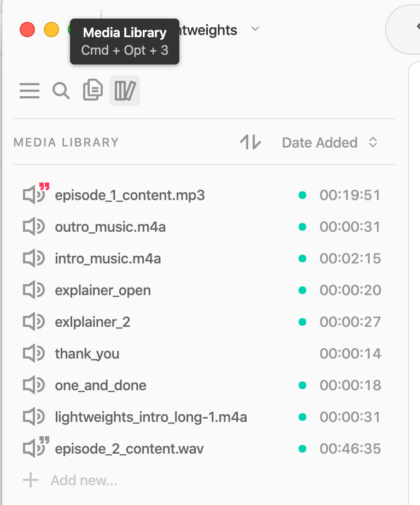The height and width of the screenshot is (505, 420).
Task: Click green status dot of episode_2_content.wav
Action: [302, 449]
